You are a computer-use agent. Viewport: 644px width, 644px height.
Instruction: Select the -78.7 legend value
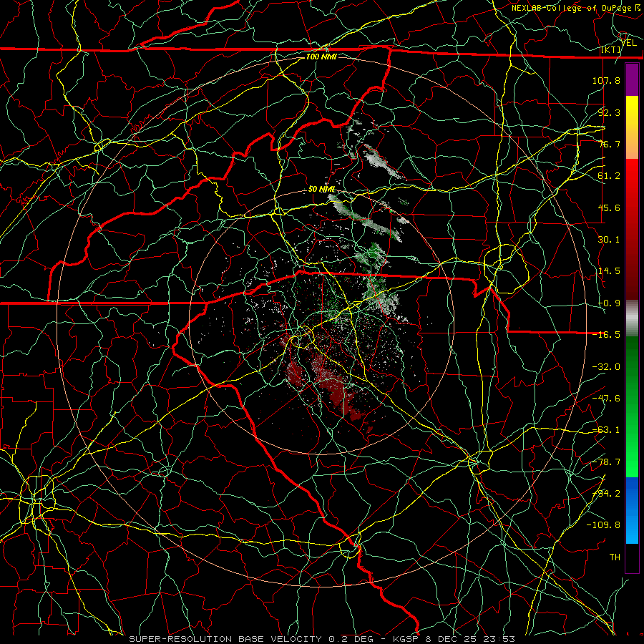606,462
